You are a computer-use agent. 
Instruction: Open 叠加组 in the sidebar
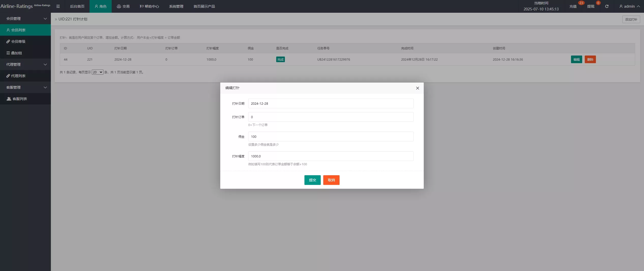(17, 53)
